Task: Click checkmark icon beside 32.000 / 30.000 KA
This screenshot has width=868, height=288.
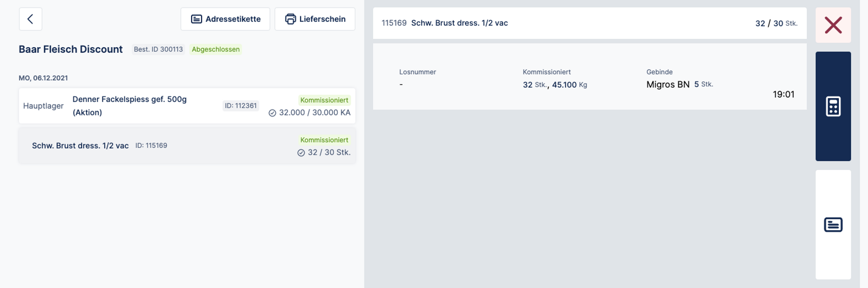Action: pyautogui.click(x=272, y=113)
